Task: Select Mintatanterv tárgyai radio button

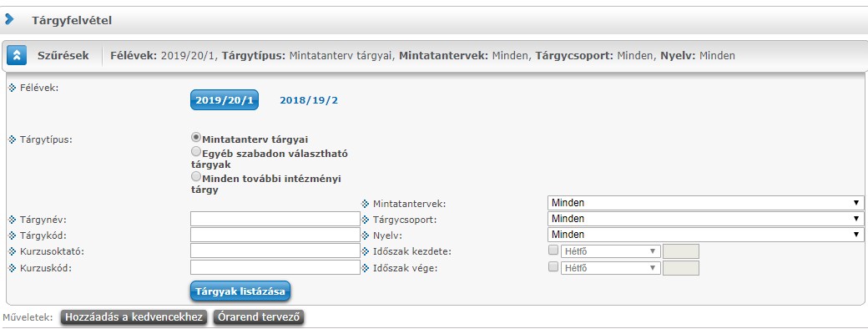Action: pyautogui.click(x=195, y=138)
